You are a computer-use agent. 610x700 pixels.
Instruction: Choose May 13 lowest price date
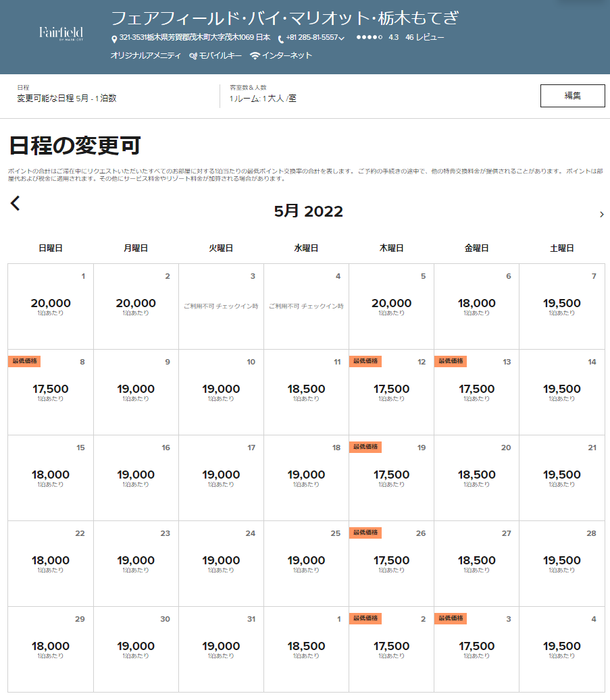point(476,392)
